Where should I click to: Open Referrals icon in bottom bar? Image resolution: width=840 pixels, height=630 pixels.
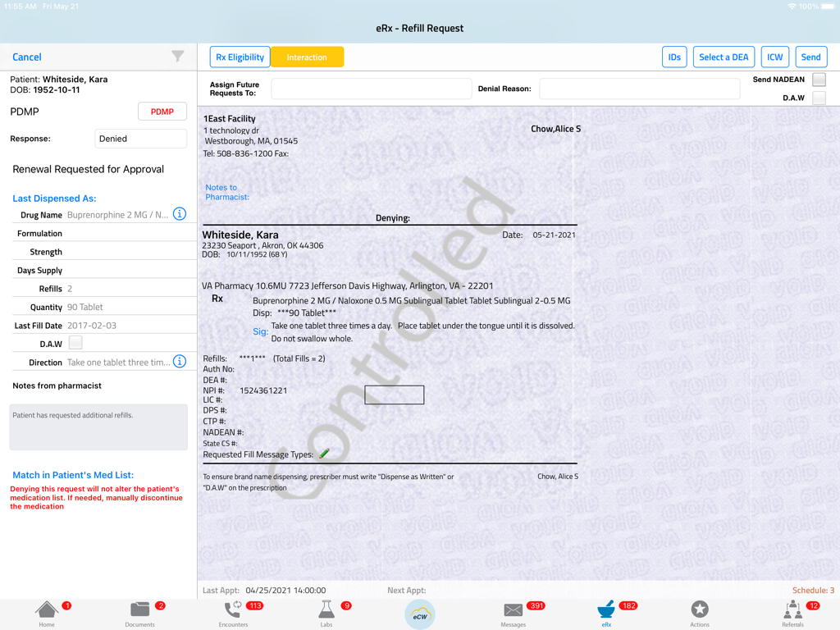(792, 612)
